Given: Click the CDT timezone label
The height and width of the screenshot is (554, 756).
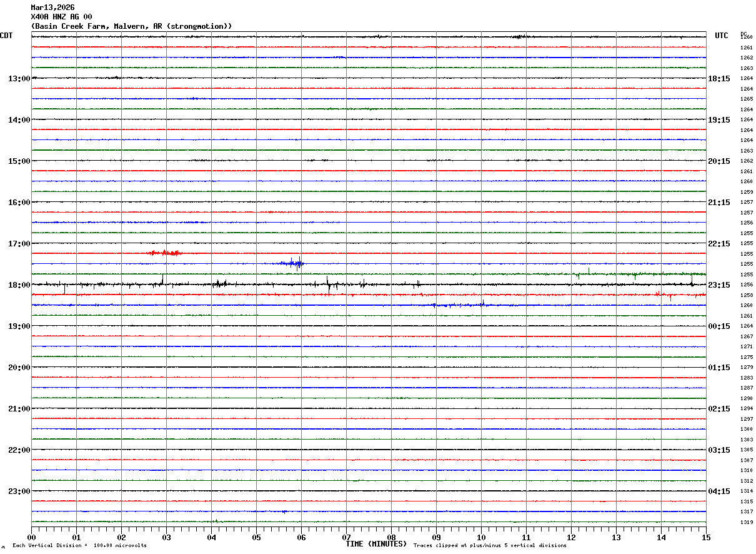Looking at the screenshot, I should pos(6,36).
